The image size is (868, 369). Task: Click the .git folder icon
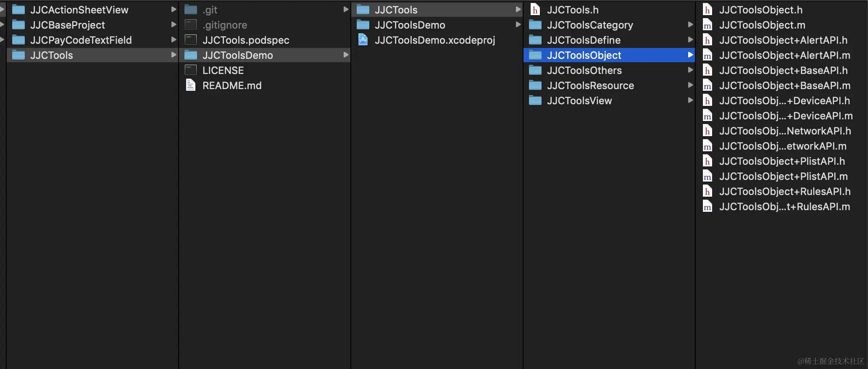point(191,10)
